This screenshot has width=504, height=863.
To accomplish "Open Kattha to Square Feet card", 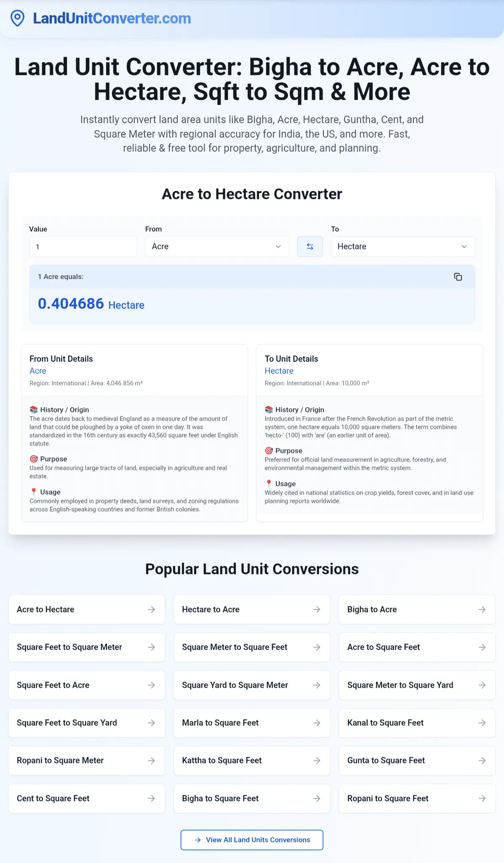I will tap(252, 761).
